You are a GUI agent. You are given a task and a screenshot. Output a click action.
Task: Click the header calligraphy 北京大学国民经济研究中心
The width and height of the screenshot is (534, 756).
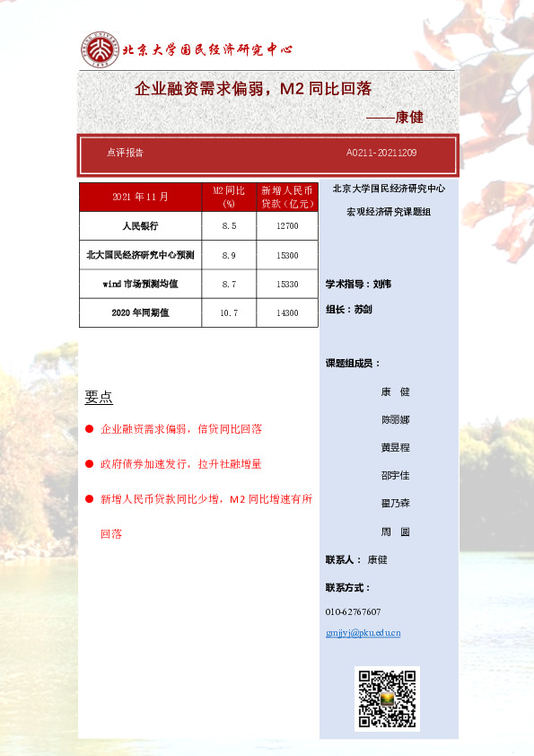[207, 49]
